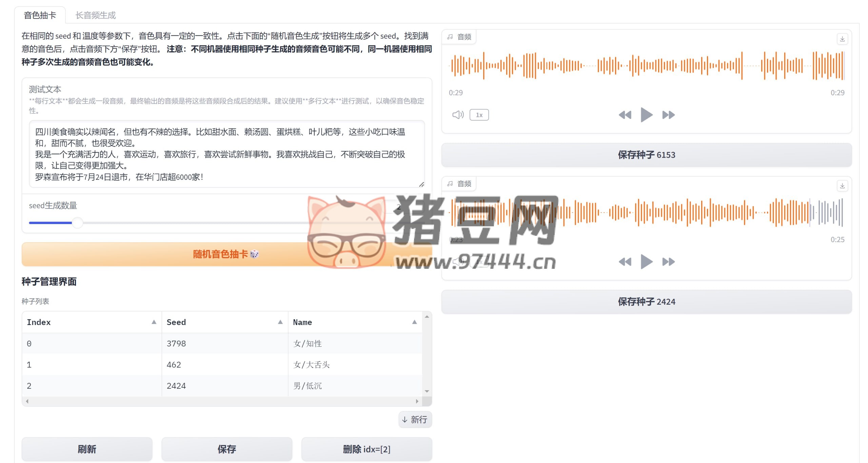Select seed cell 3798

click(225, 343)
